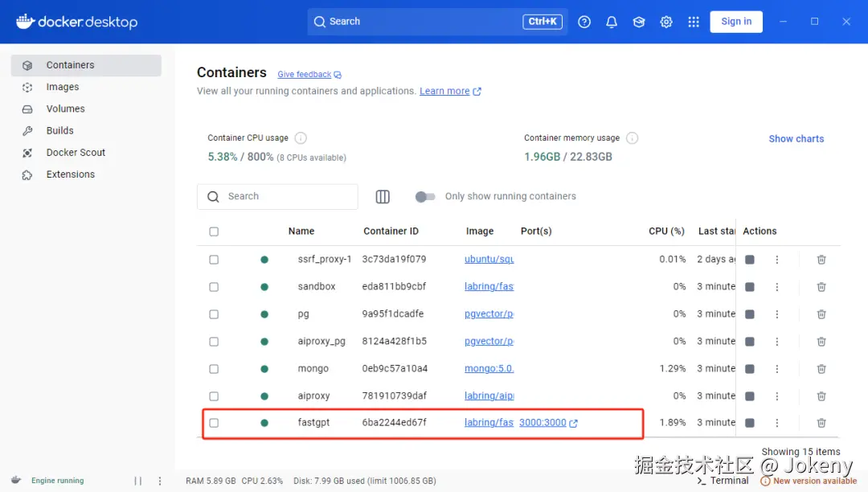Select Containers in the sidebar
Viewport: 868px width, 492px height.
[86, 65]
